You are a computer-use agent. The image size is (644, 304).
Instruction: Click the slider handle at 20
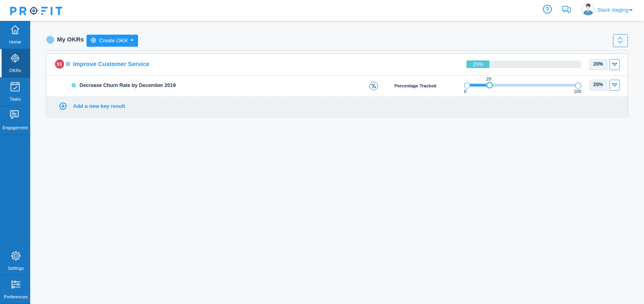pos(489,85)
